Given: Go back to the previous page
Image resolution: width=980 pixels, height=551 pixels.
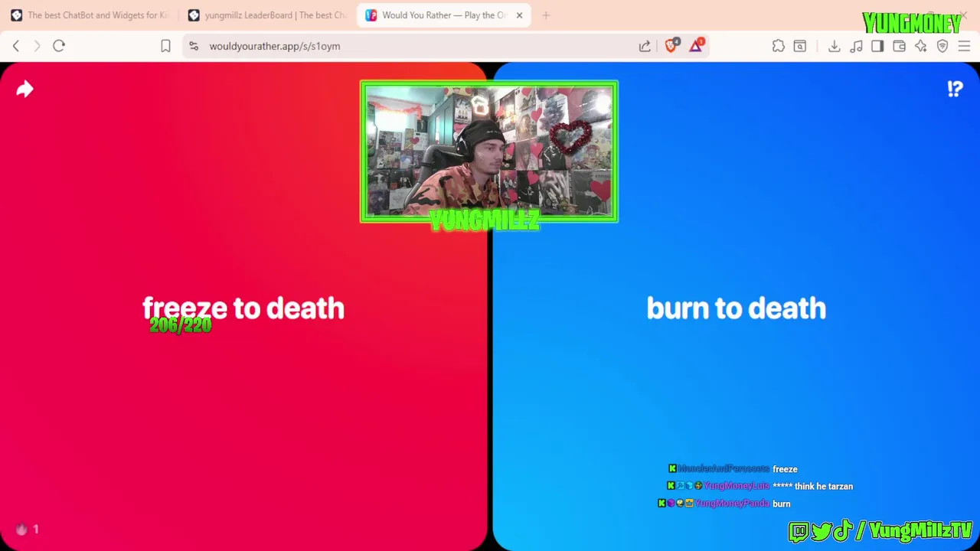Looking at the screenshot, I should (16, 46).
